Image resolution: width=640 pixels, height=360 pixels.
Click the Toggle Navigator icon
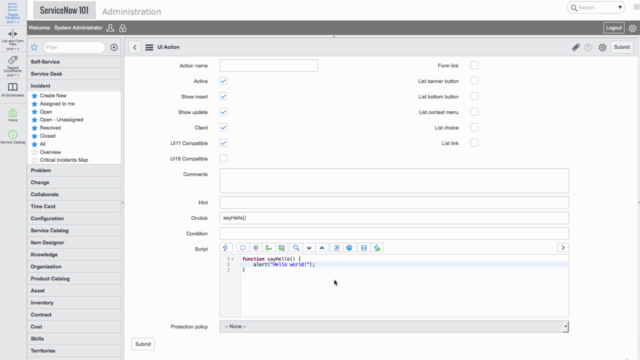pos(13,7)
